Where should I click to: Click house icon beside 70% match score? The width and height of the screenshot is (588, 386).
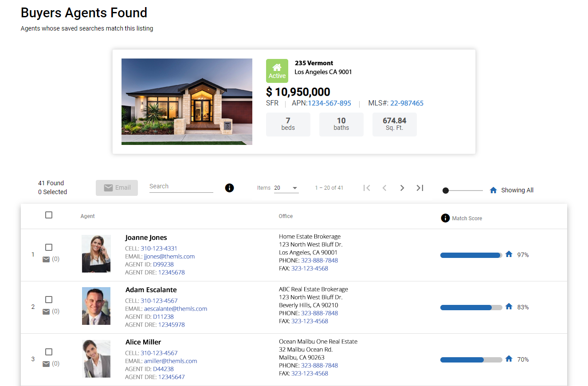[509, 359]
